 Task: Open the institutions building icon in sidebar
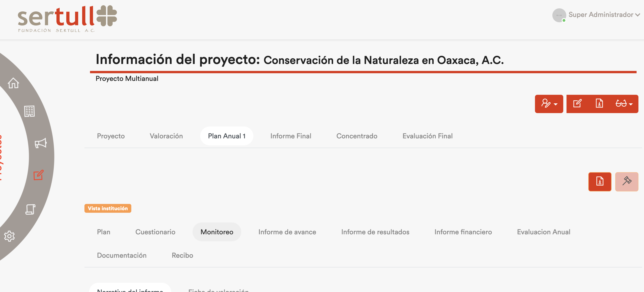click(x=29, y=111)
